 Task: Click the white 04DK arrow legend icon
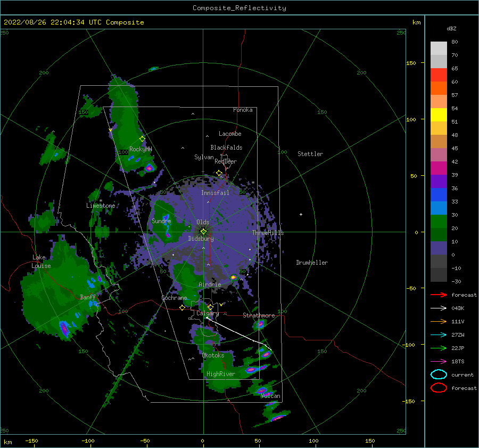click(x=439, y=308)
